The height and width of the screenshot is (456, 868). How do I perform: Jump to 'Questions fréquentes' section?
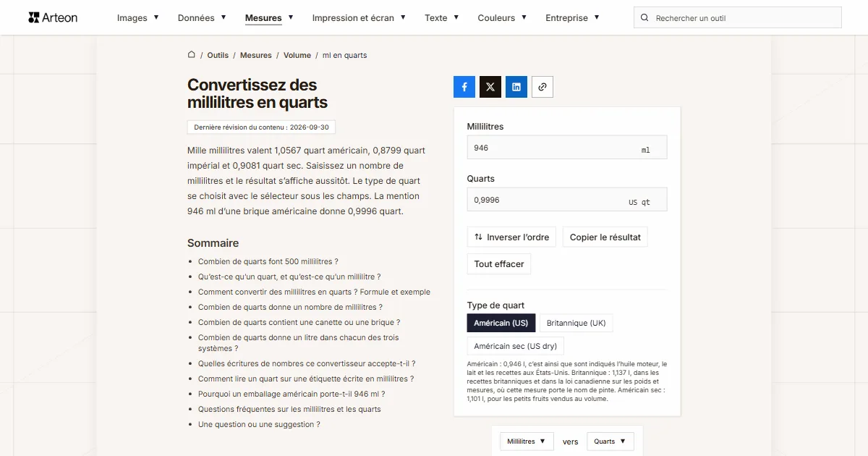click(x=289, y=409)
